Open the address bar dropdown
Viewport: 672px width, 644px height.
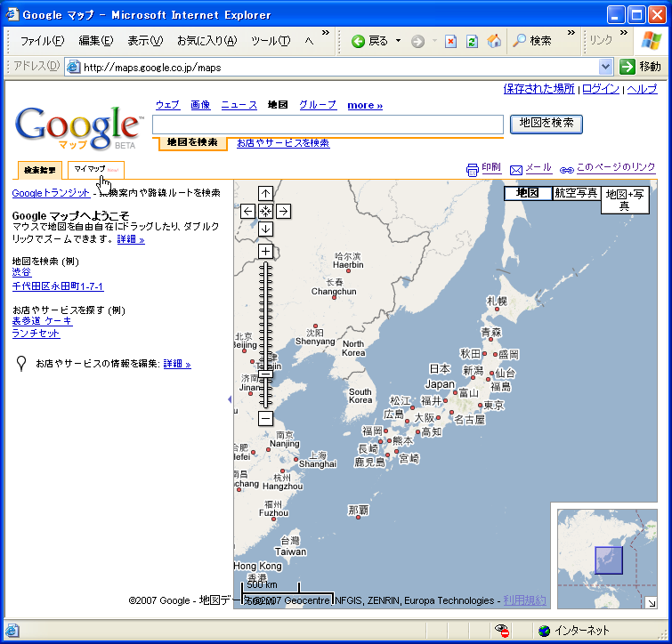click(604, 67)
